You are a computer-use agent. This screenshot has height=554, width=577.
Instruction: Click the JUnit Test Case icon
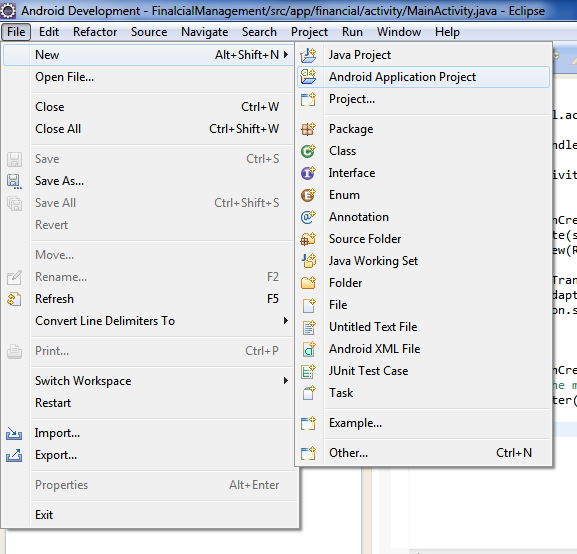click(308, 371)
